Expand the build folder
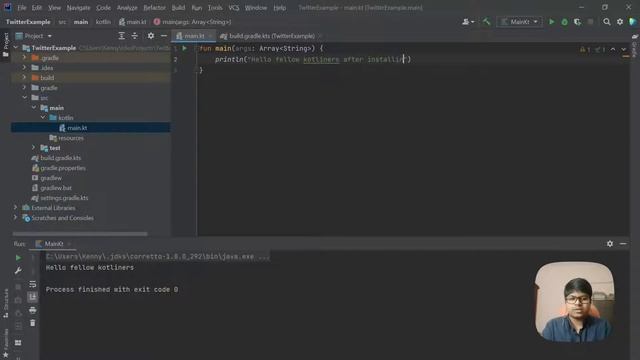Viewport: 640px width, 360px height. [x=24, y=77]
